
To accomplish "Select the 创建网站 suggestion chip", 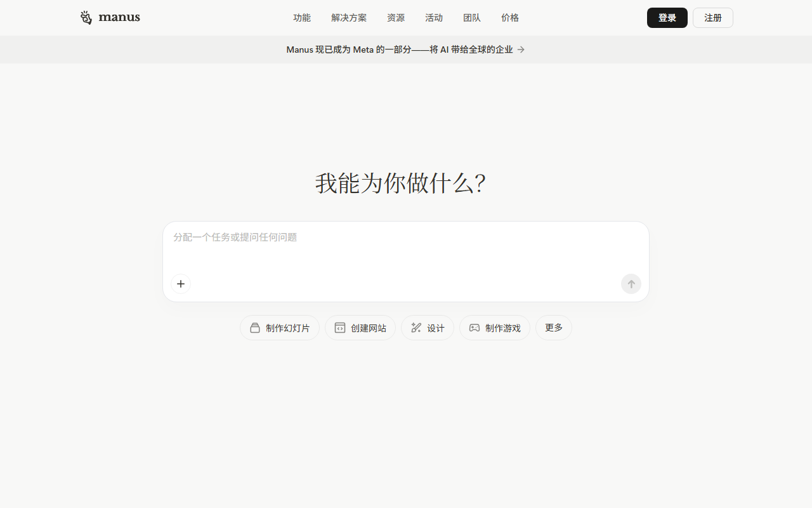I will pos(360,328).
